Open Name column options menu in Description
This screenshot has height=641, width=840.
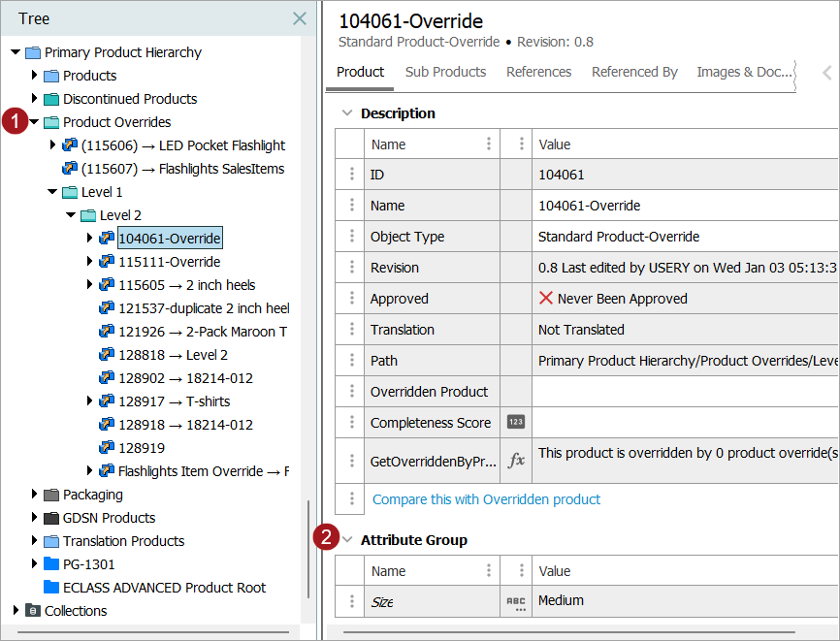pos(488,144)
